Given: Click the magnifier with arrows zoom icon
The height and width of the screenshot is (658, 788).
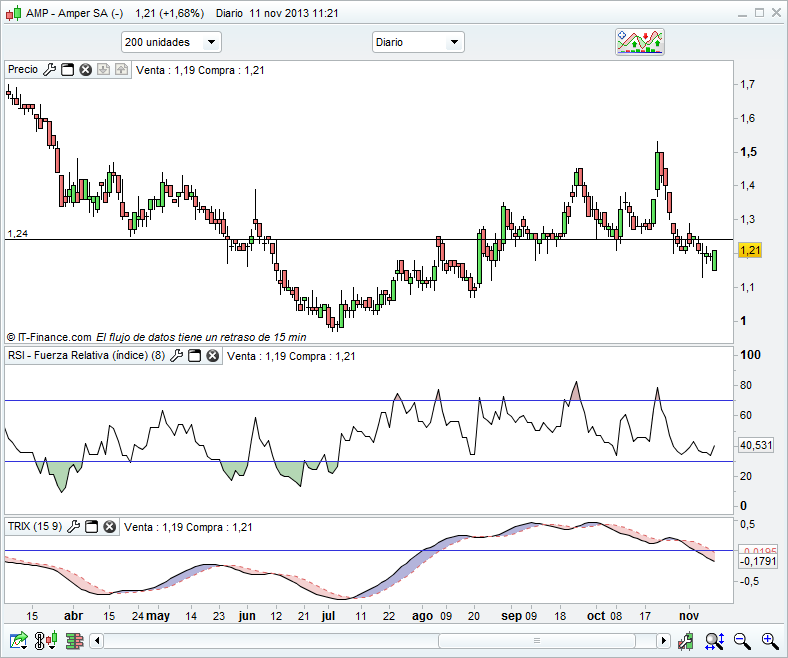Looking at the screenshot, I should pos(714,640).
